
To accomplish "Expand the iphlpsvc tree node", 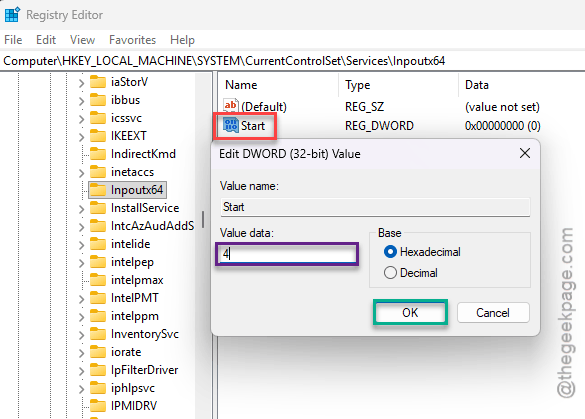I will [x=81, y=389].
